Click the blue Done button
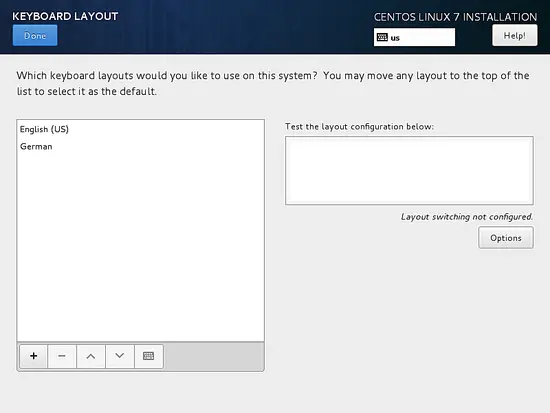The image size is (550, 413). click(35, 35)
